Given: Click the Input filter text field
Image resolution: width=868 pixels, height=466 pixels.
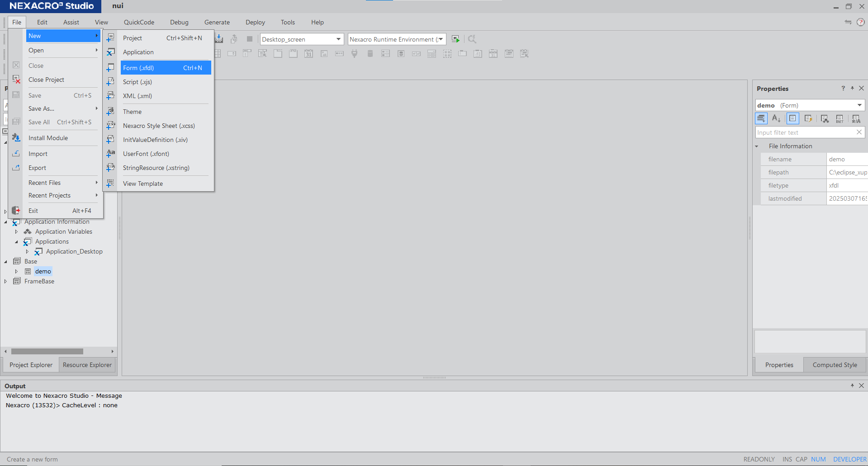Looking at the screenshot, I should click(805, 132).
